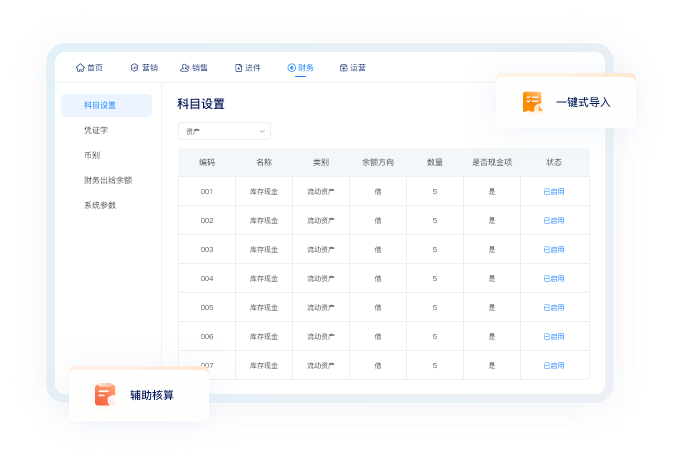The image size is (681, 467).
Task: Click the orange 辅助核算 icon
Action: tap(105, 395)
